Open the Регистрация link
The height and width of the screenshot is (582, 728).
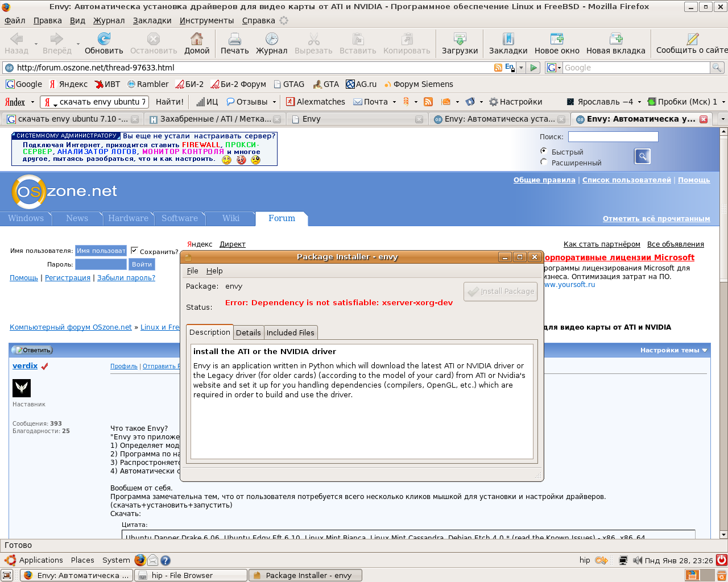click(x=68, y=278)
